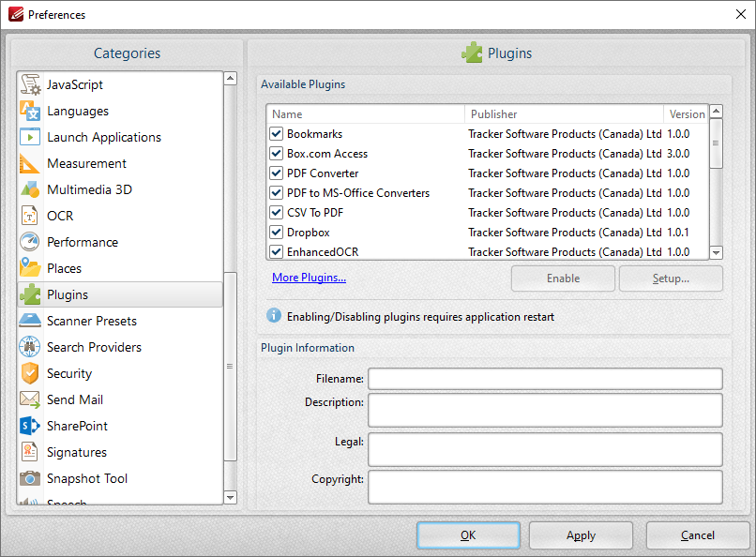
Task: Click the plugins list scrollbar thumb
Action: pos(717,143)
